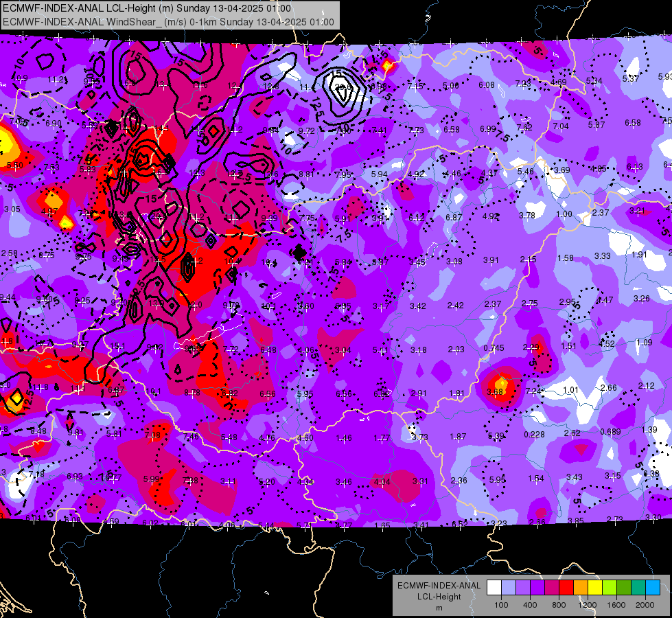Click the '7.24' data value
This screenshot has height=618, width=672.
tap(533, 391)
